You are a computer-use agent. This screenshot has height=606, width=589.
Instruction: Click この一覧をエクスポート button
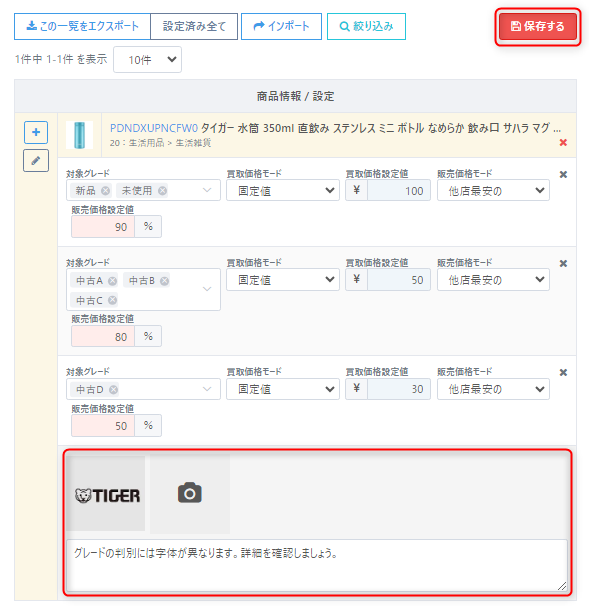point(82,26)
